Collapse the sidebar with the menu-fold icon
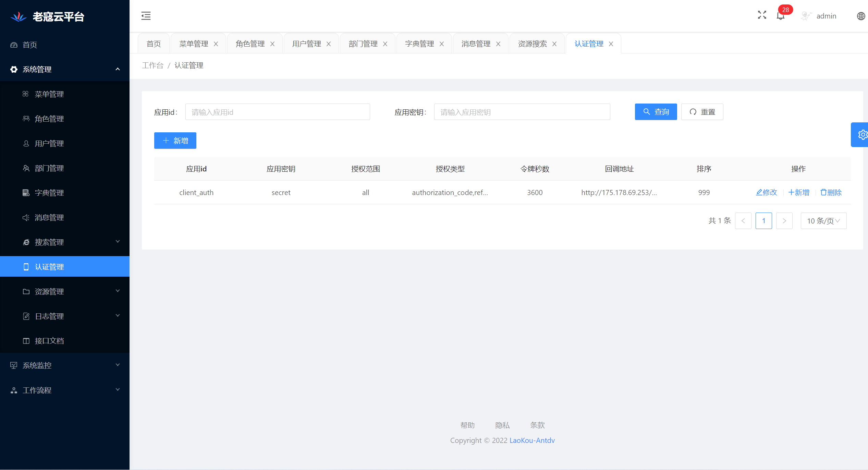Viewport: 868px width, 470px height. 146,16
